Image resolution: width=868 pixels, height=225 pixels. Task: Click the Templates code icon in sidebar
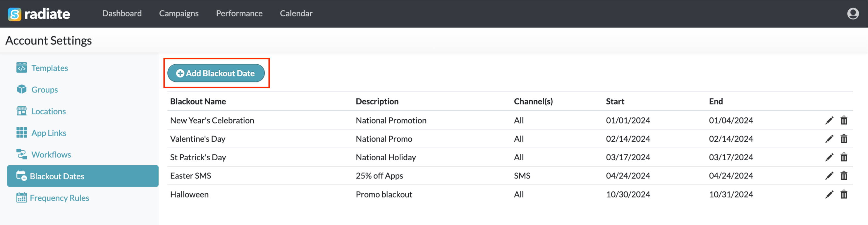coord(22,67)
